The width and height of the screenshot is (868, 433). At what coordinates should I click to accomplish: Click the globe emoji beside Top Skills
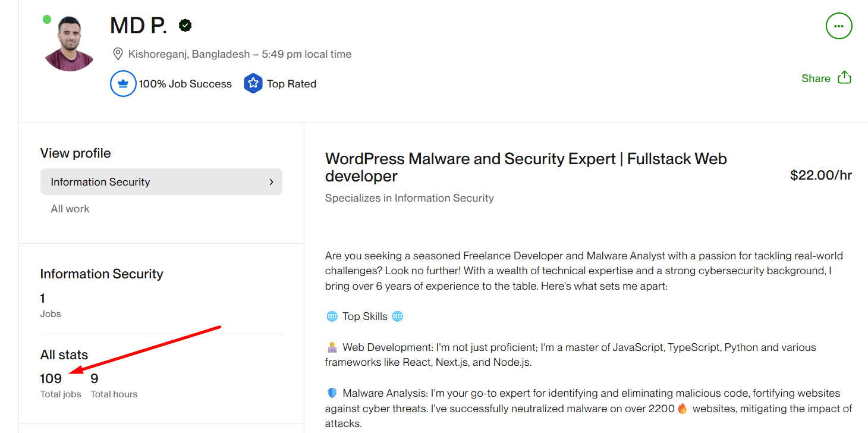click(331, 316)
